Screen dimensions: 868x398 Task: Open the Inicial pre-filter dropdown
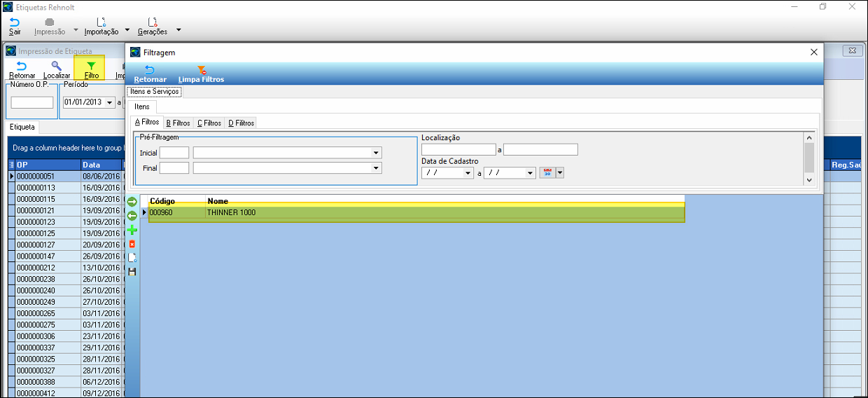(376, 153)
